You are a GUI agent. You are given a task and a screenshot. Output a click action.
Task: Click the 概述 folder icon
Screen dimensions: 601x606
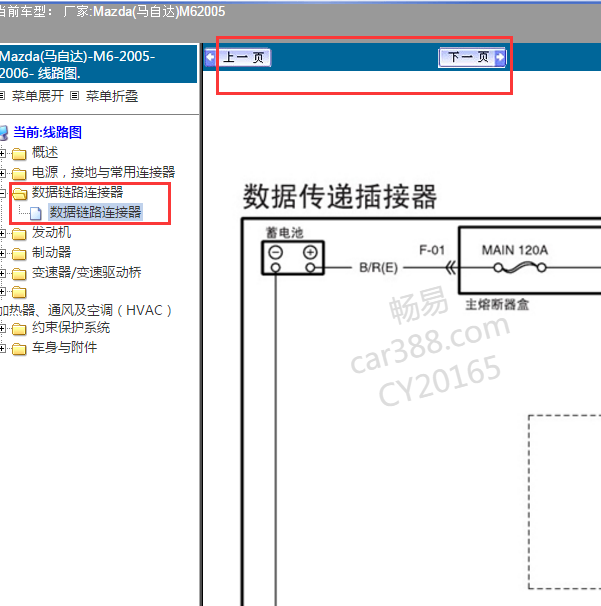point(19,154)
